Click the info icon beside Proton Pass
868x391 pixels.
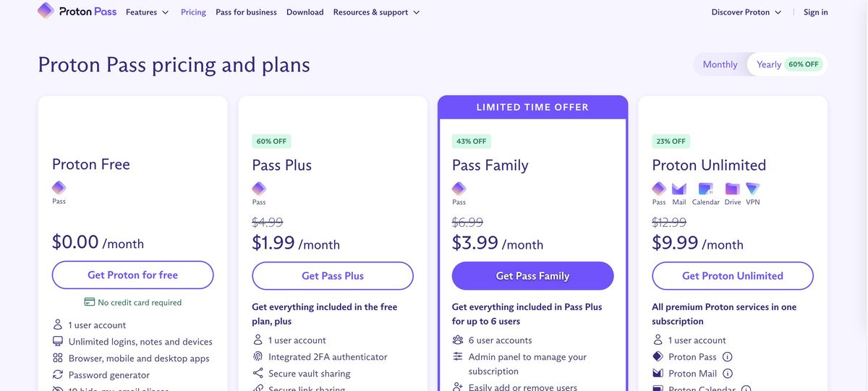coord(728,357)
